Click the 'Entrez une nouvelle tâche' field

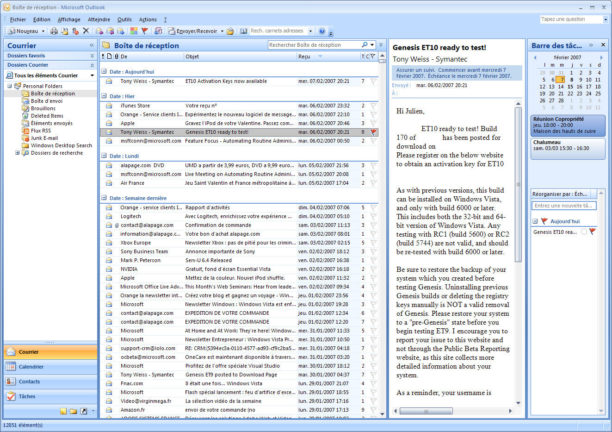564,206
